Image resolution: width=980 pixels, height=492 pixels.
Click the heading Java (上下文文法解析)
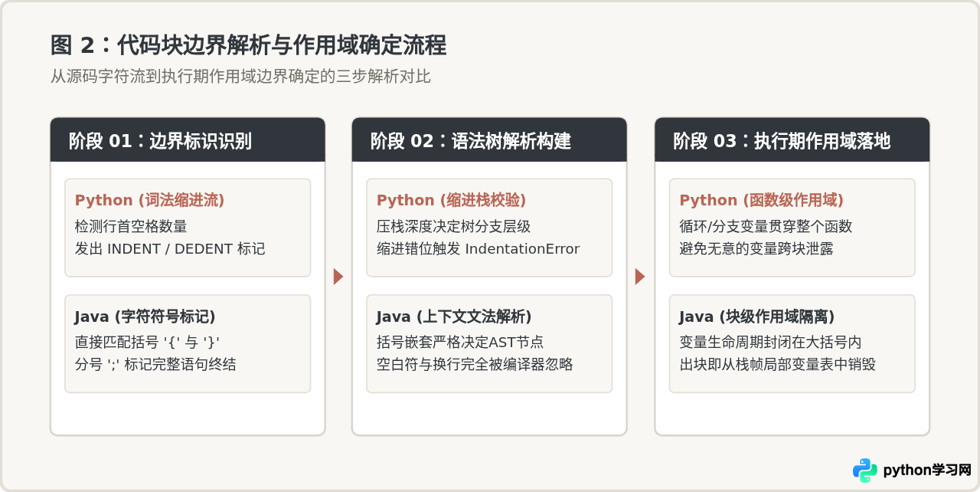tap(453, 317)
